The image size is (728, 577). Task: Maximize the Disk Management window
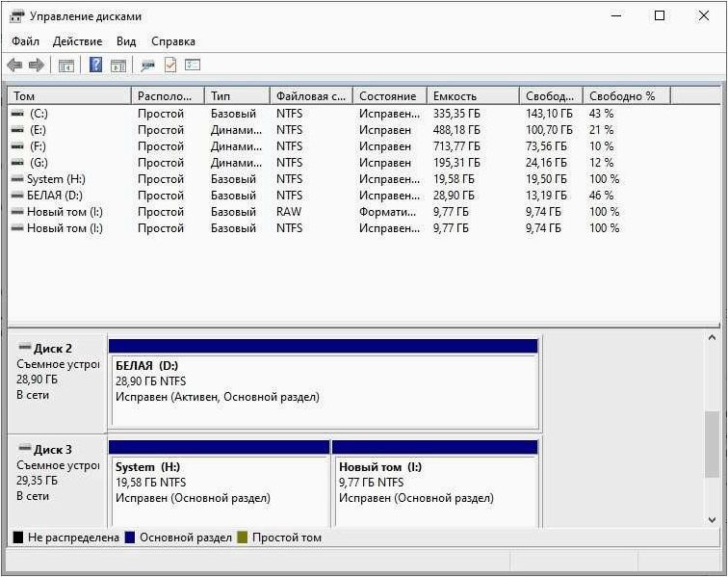[x=660, y=15]
